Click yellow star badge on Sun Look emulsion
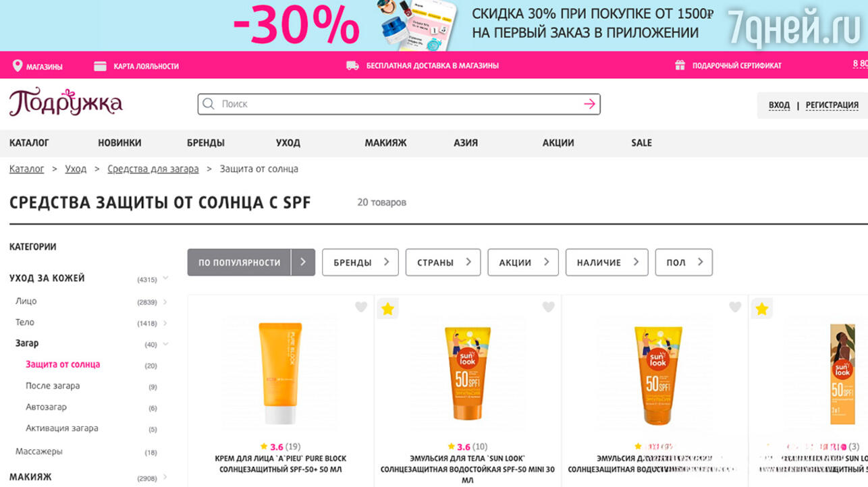The image size is (868, 487). click(387, 309)
